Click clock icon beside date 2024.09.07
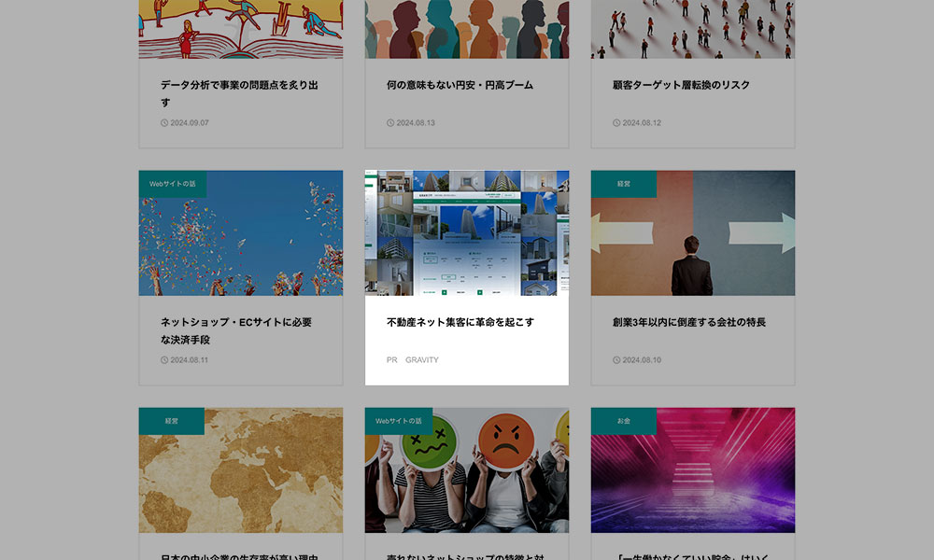 coord(164,123)
